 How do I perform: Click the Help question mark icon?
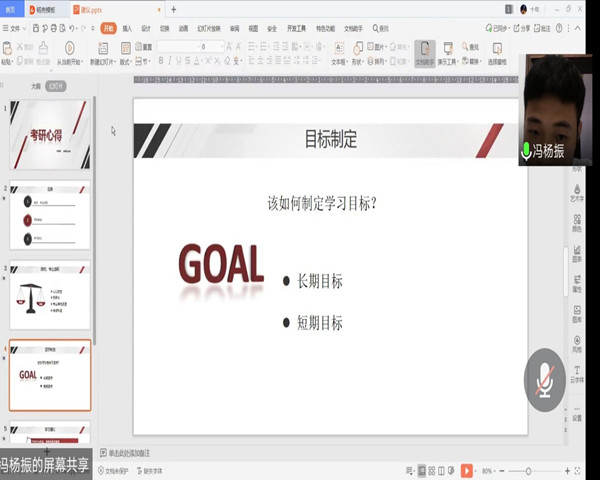click(x=559, y=28)
